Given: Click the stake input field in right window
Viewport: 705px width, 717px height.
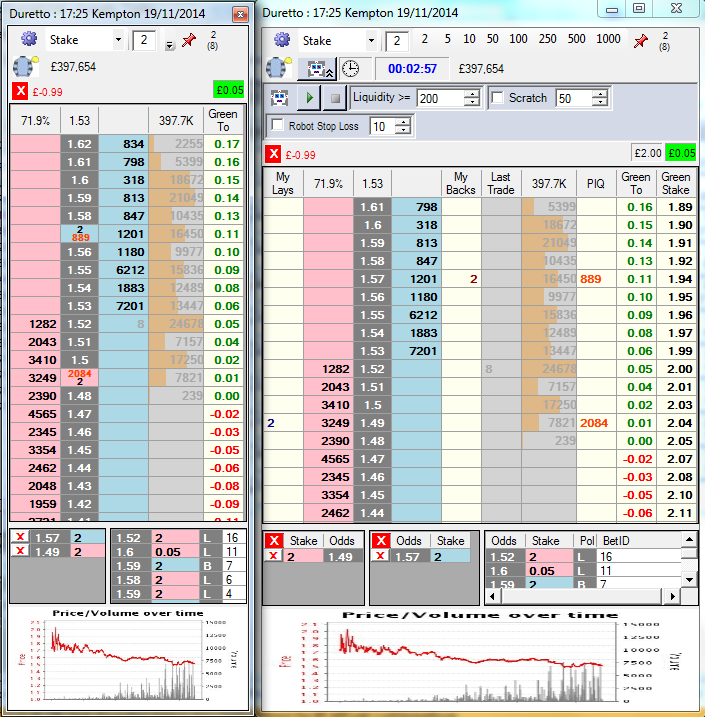Looking at the screenshot, I should [397, 41].
